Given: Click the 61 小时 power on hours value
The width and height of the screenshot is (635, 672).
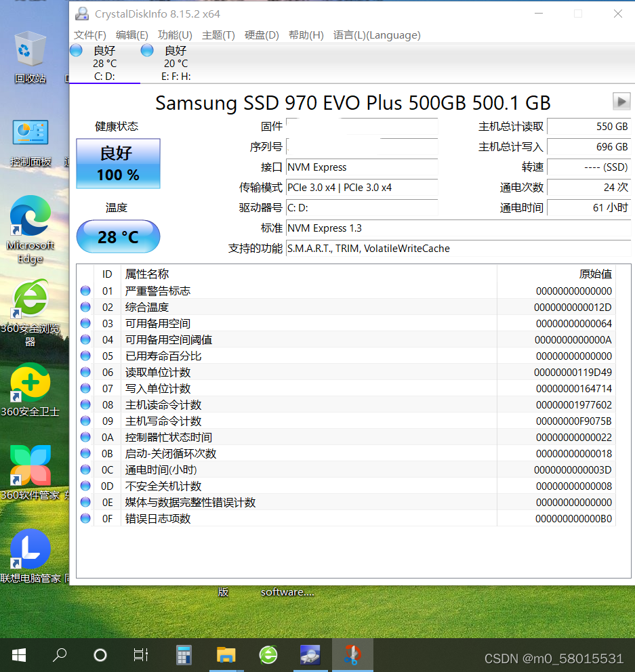Looking at the screenshot, I should (589, 208).
